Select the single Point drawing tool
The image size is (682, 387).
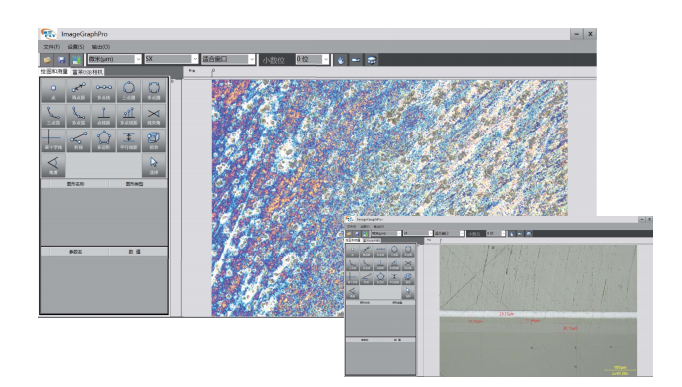pos(53,91)
